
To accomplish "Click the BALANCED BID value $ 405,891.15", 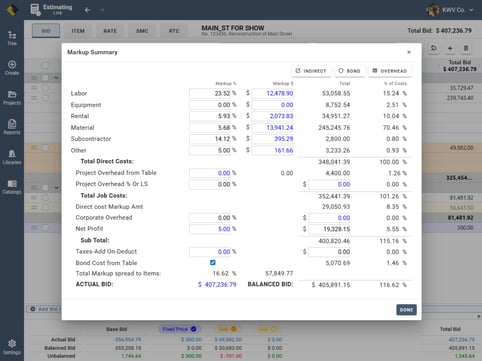I will point(331,285).
